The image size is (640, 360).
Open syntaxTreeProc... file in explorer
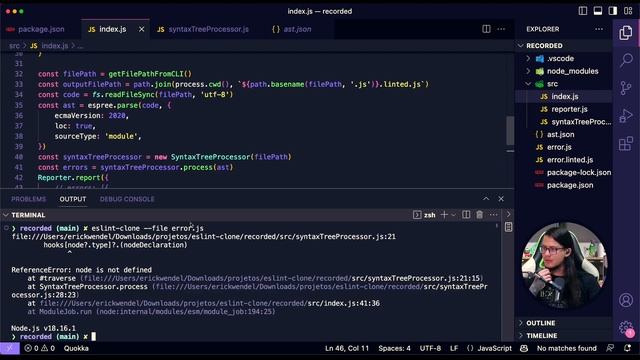[x=563, y=122]
